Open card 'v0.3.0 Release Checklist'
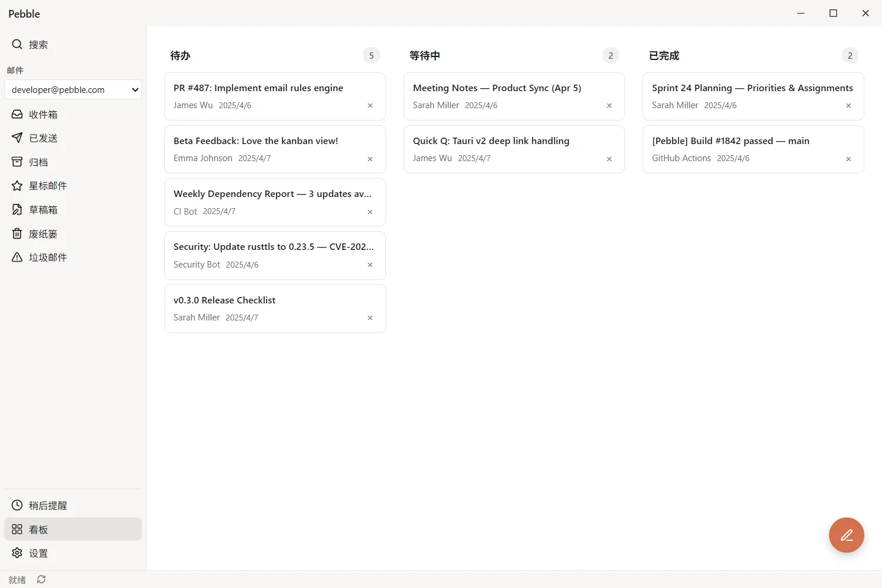The image size is (882, 588). [x=275, y=308]
